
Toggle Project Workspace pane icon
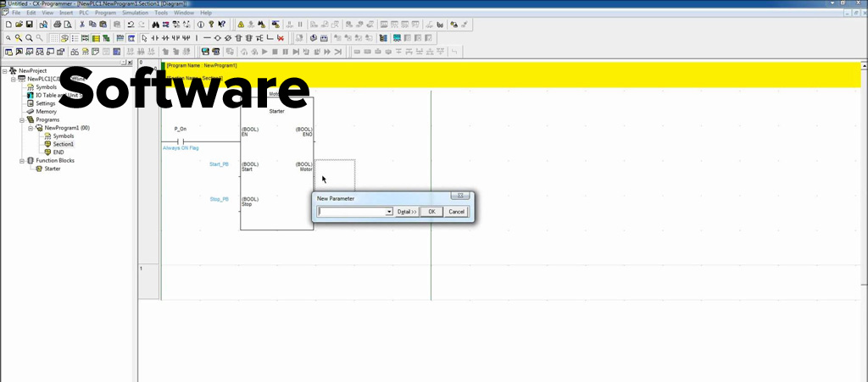(8, 52)
